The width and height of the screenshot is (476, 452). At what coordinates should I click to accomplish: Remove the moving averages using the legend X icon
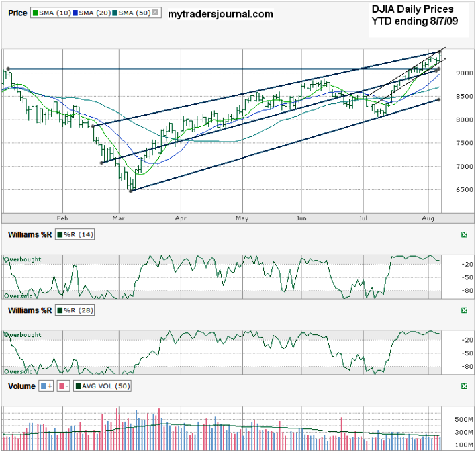pos(155,13)
